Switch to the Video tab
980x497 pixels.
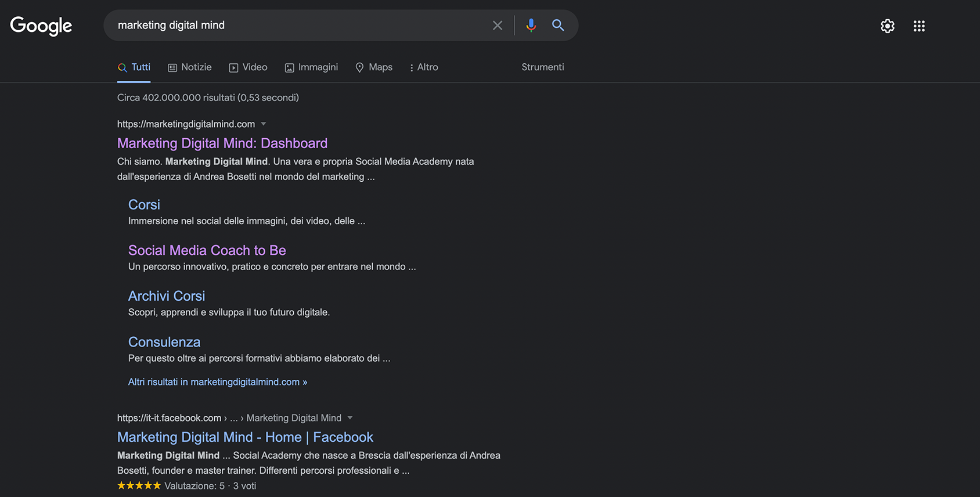[248, 67]
